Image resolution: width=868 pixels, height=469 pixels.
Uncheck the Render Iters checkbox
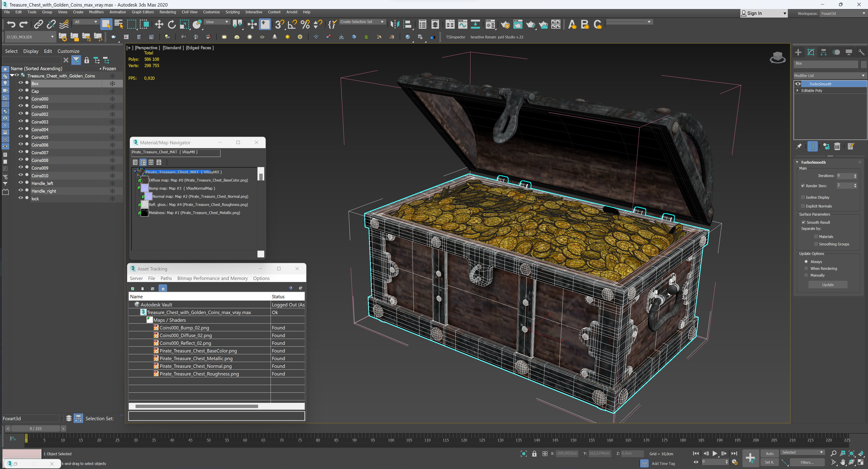click(803, 186)
